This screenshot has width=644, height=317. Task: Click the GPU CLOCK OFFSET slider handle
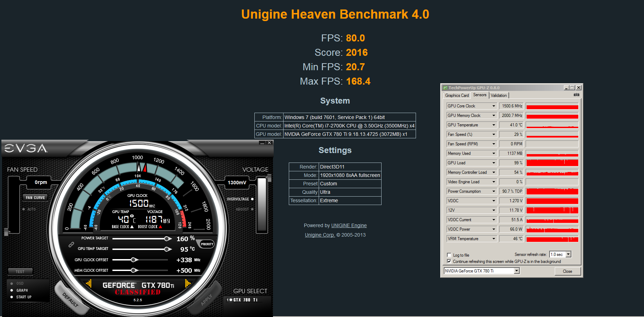point(134,260)
